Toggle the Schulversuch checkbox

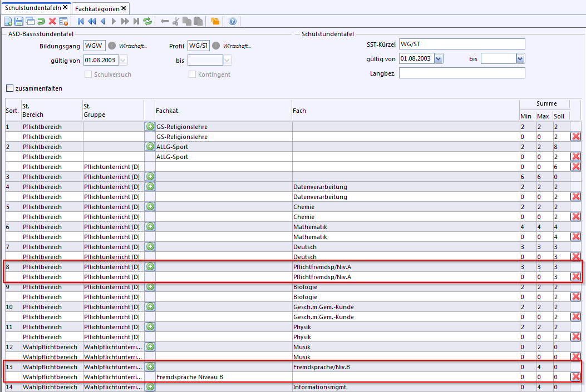point(88,75)
